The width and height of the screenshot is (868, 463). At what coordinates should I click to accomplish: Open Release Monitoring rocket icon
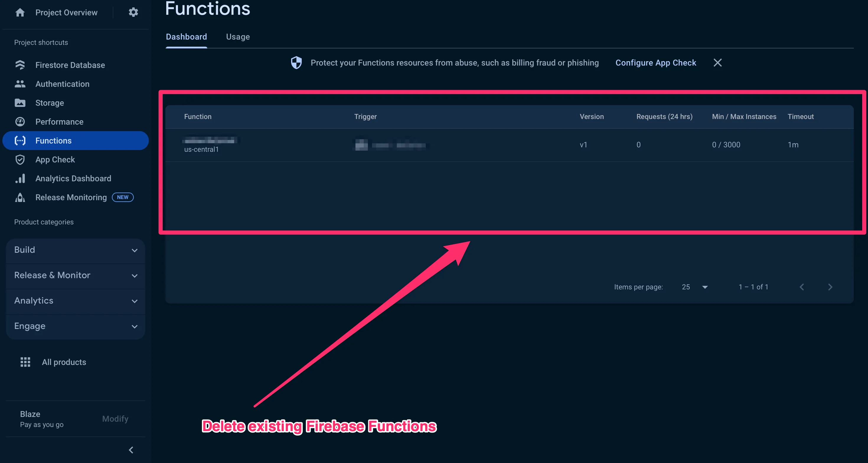pyautogui.click(x=20, y=197)
